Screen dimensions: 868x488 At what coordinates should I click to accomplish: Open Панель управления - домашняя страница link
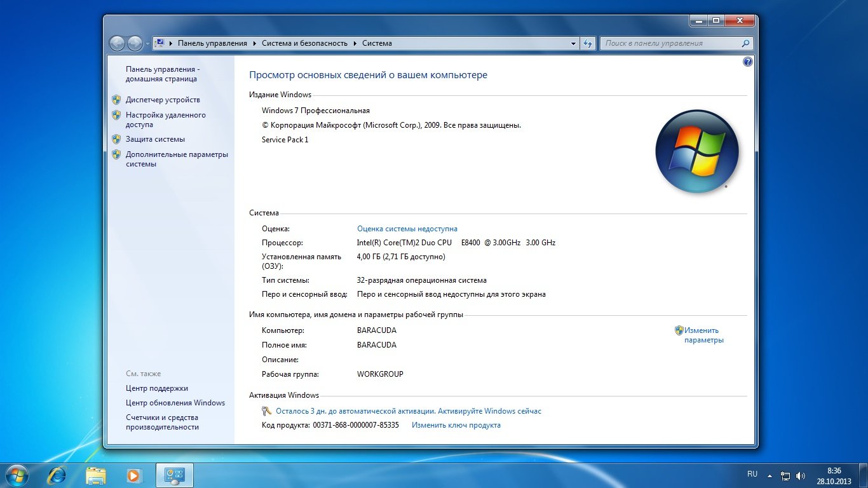point(162,74)
